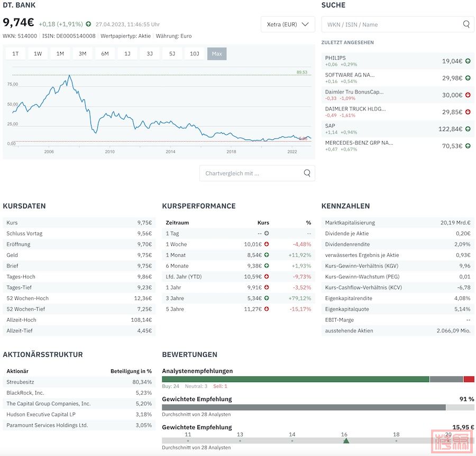Click the red down arrow in 1 Jahr row
Screen dimensions: 476x456
point(267,287)
